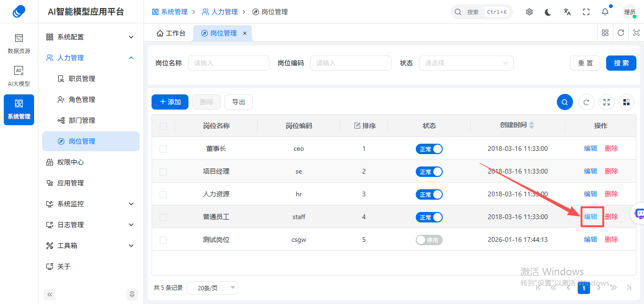This screenshot has width=644, height=304.
Task: Toggle 董事长 status switch
Action: [x=429, y=149]
